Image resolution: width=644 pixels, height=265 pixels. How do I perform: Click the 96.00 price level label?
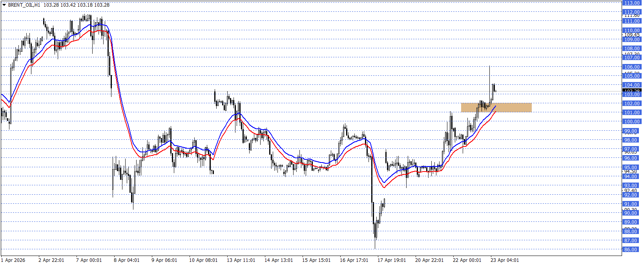point(631,158)
